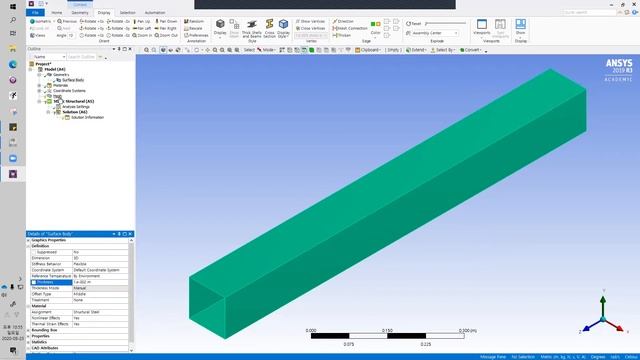Viewport: 640px width, 360px height.
Task: Click the rotation Angle input field
Action: [x=71, y=36]
